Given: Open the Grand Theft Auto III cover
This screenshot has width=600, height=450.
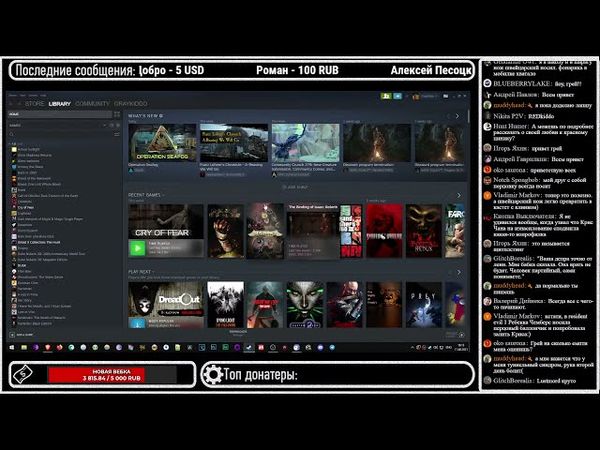Looking at the screenshot, I should [x=351, y=231].
